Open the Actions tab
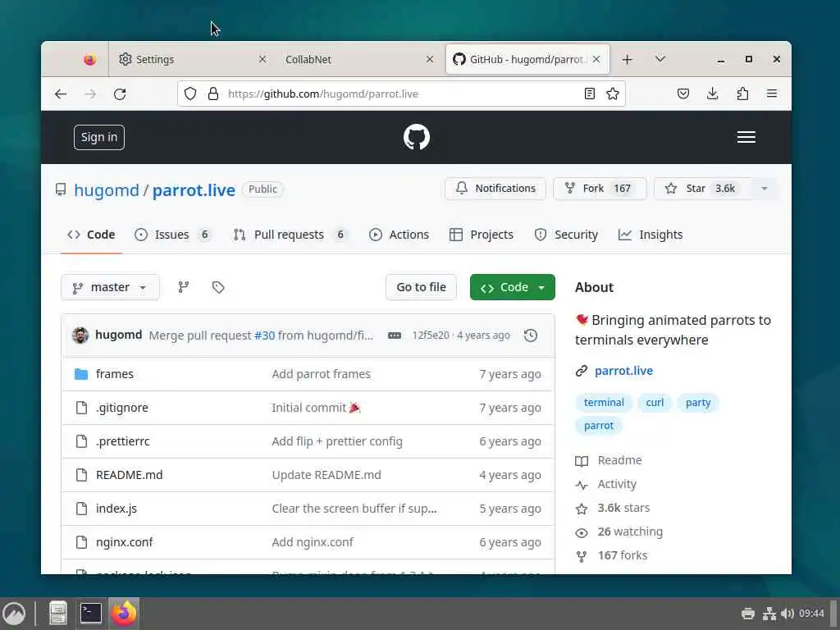This screenshot has height=630, width=840. [399, 235]
